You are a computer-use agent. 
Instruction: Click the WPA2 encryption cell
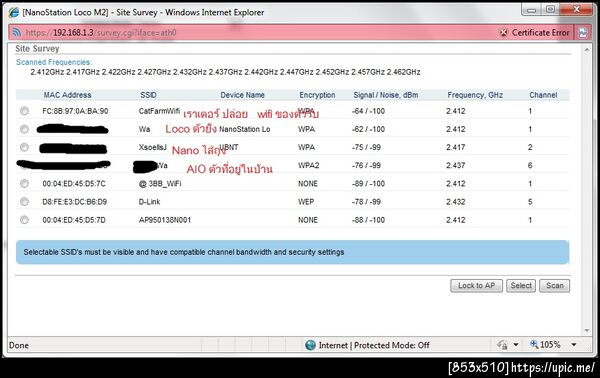(308, 165)
